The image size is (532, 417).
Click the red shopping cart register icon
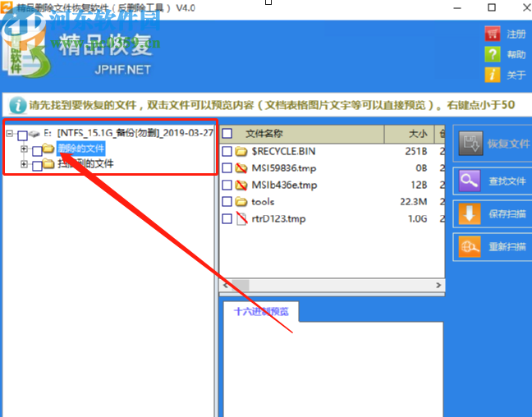pos(493,34)
